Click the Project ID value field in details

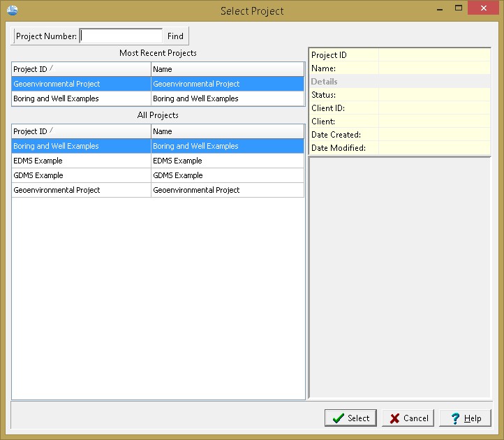pos(433,55)
